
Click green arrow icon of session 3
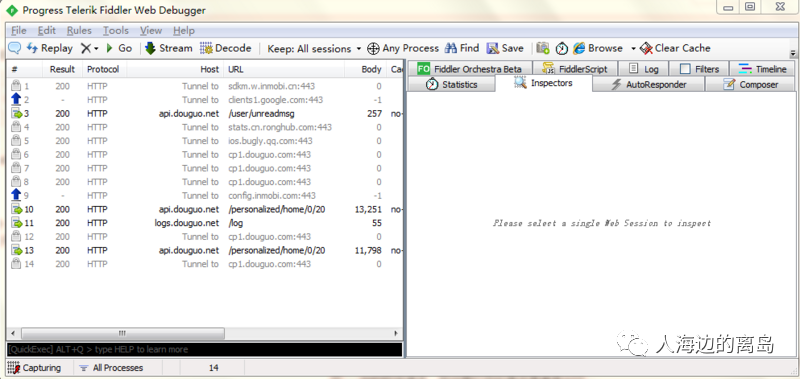[x=17, y=114]
